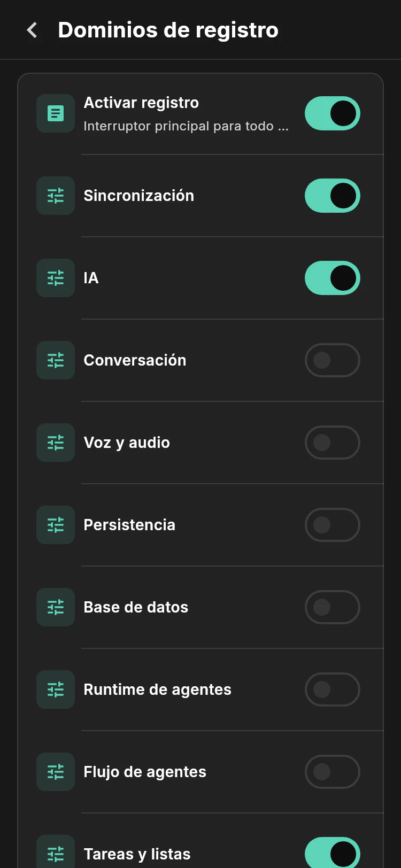This screenshot has width=401, height=868.
Task: Disable the Sincronización logging toggle
Action: (333, 196)
